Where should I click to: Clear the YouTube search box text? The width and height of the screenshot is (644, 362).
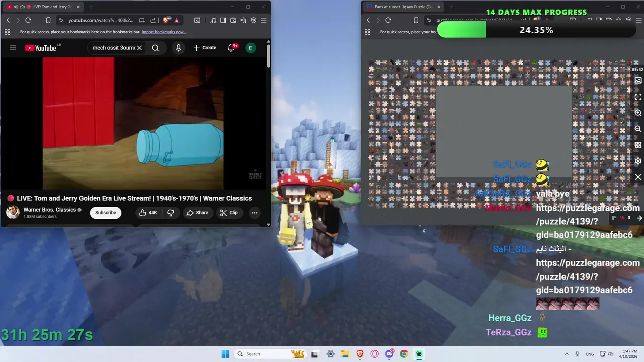tap(139, 48)
